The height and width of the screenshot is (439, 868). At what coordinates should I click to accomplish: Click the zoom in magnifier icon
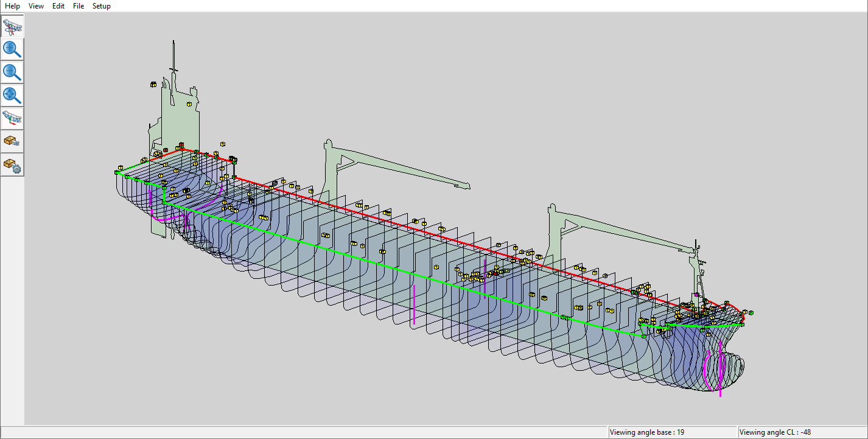click(12, 49)
